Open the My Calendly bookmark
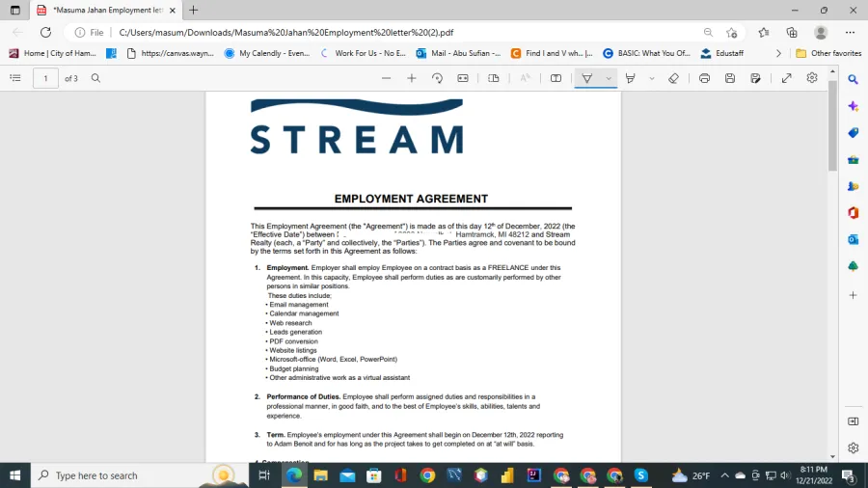Viewport: 868px width, 488px height. pos(267,53)
